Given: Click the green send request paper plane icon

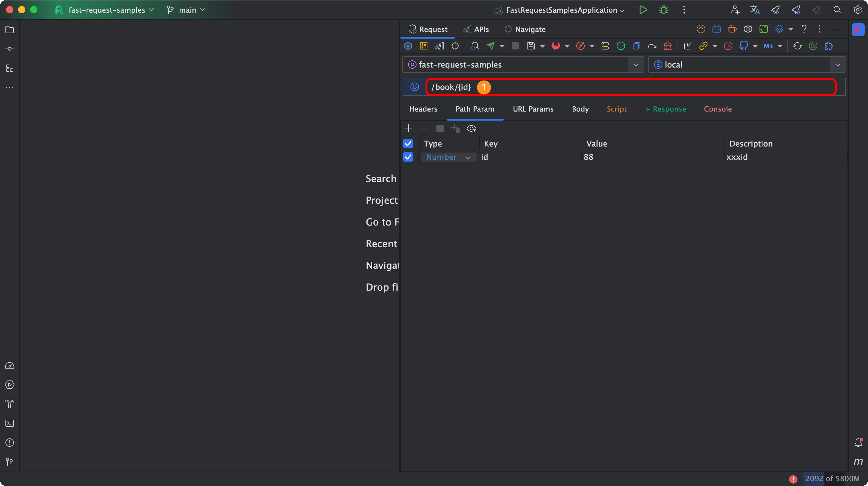Looking at the screenshot, I should (491, 46).
